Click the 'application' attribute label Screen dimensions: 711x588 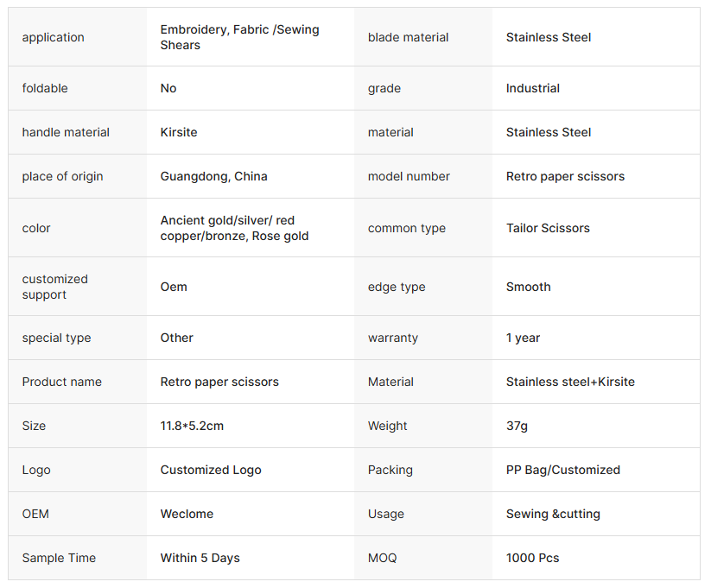(x=53, y=37)
